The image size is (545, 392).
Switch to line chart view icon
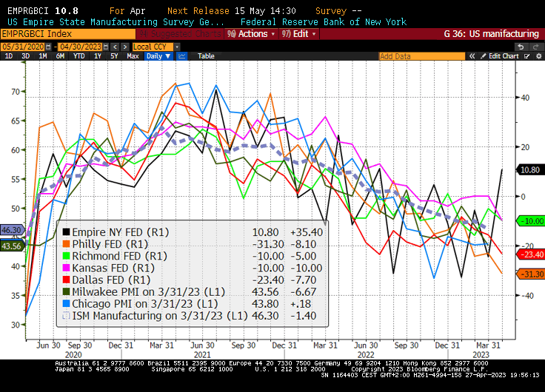tap(181, 56)
